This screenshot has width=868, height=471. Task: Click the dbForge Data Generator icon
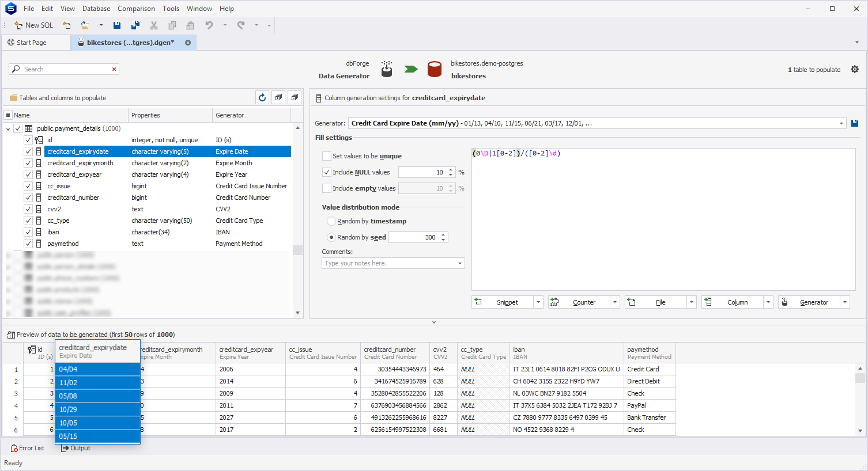tap(387, 69)
